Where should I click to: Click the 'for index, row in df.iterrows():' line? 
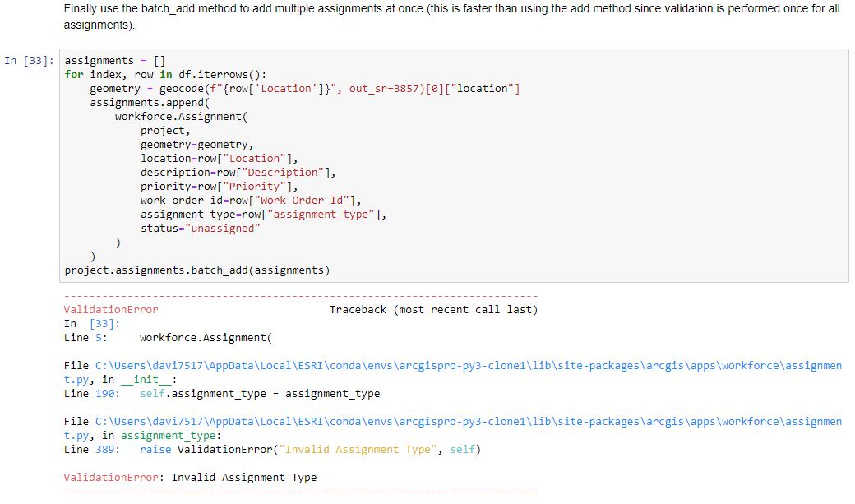tap(166, 75)
